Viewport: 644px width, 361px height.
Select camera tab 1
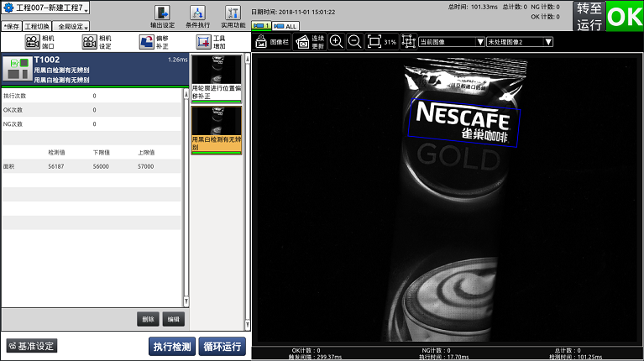[x=261, y=26]
